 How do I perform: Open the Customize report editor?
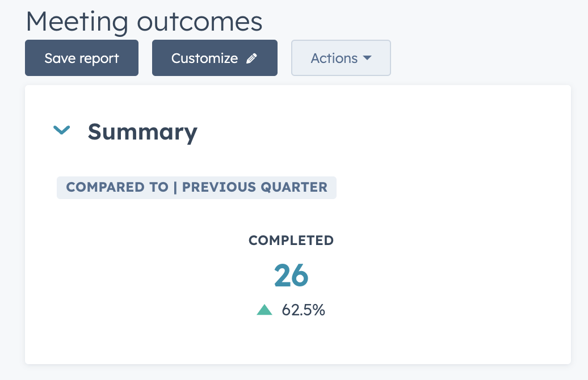point(215,58)
